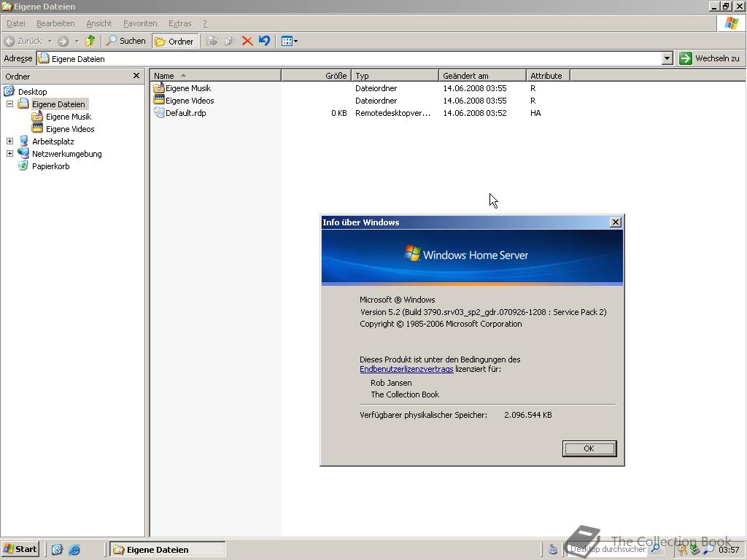This screenshot has height=560, width=747.
Task: Select Eigene Musik in folder tree
Action: click(68, 117)
